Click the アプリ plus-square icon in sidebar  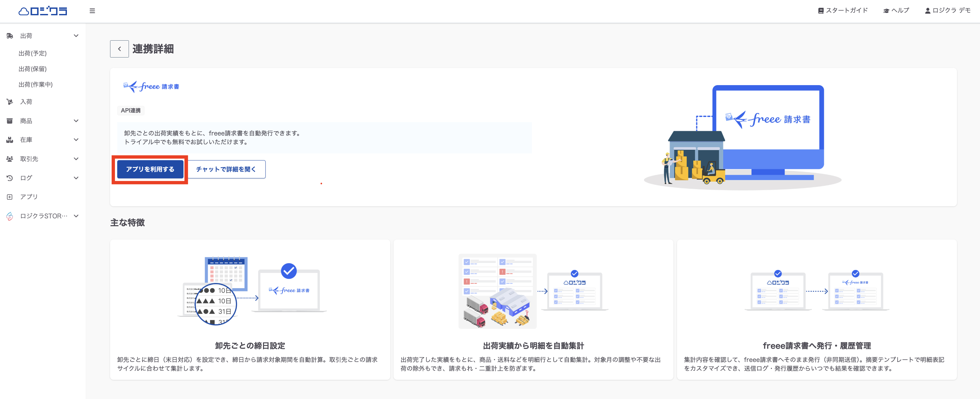pos(10,197)
